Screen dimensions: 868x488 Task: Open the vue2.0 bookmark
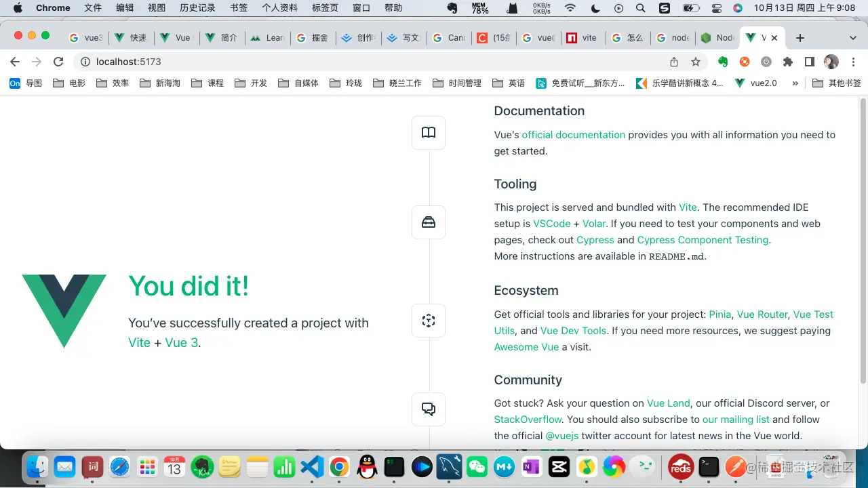click(x=756, y=83)
